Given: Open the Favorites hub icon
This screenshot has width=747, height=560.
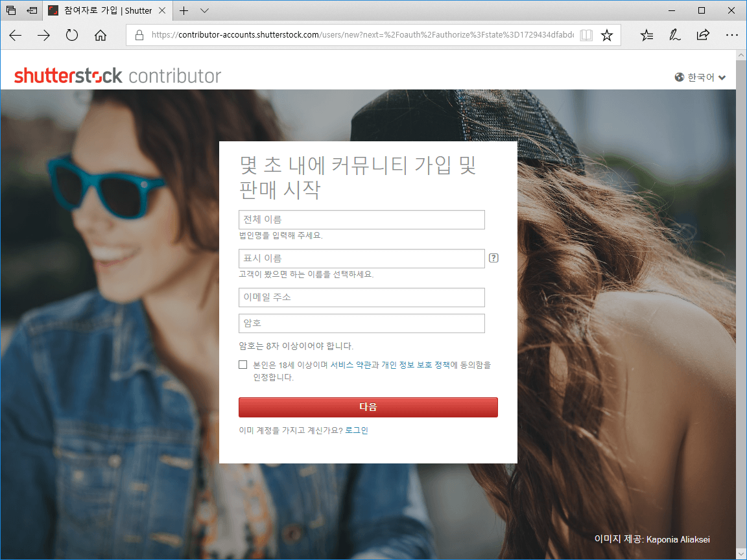Looking at the screenshot, I should 646,35.
